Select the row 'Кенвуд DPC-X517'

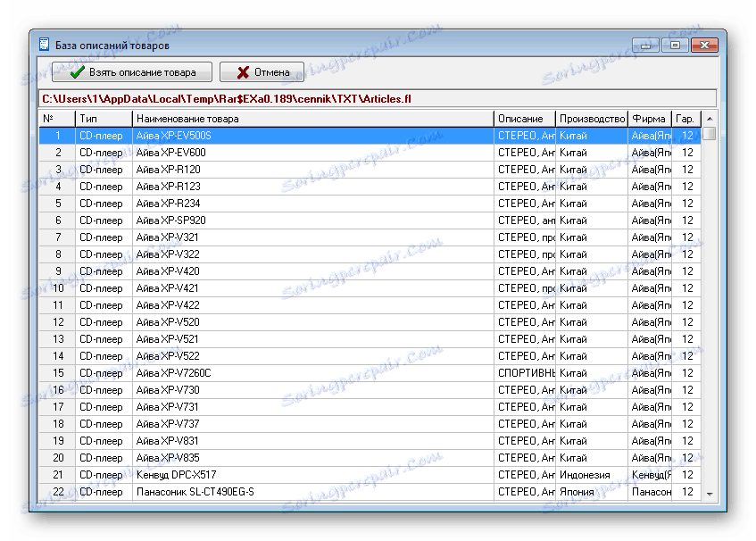370,475
